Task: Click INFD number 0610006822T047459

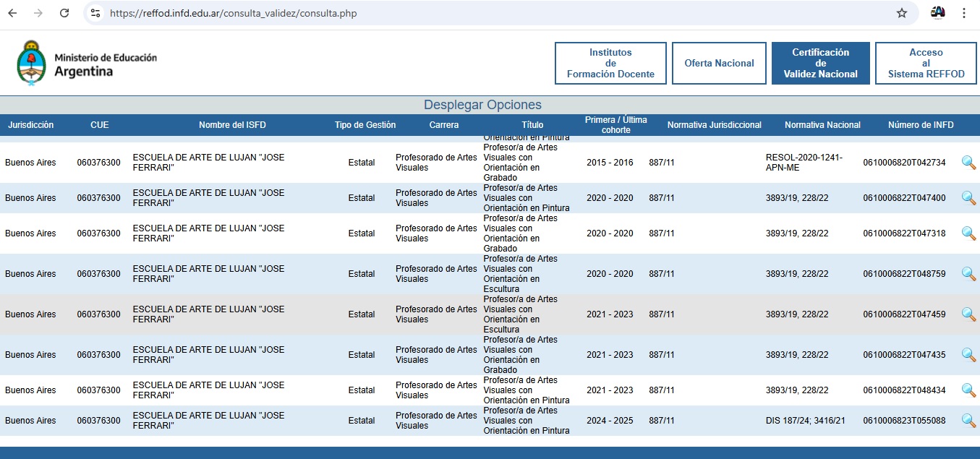Action: pyautogui.click(x=904, y=314)
